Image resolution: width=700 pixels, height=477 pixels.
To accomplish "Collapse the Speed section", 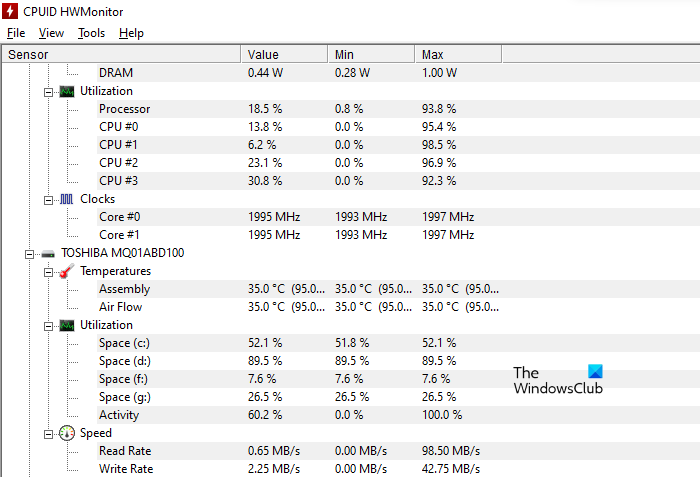I will click(x=48, y=433).
